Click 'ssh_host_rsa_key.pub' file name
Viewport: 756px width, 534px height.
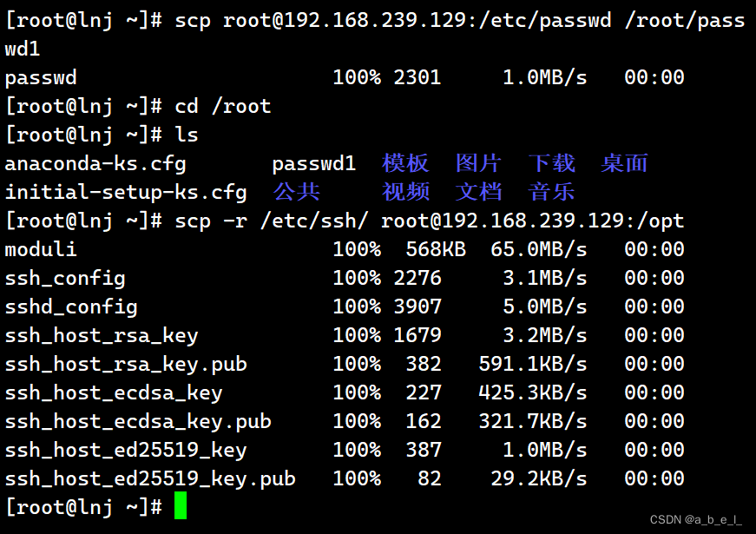[126, 364]
